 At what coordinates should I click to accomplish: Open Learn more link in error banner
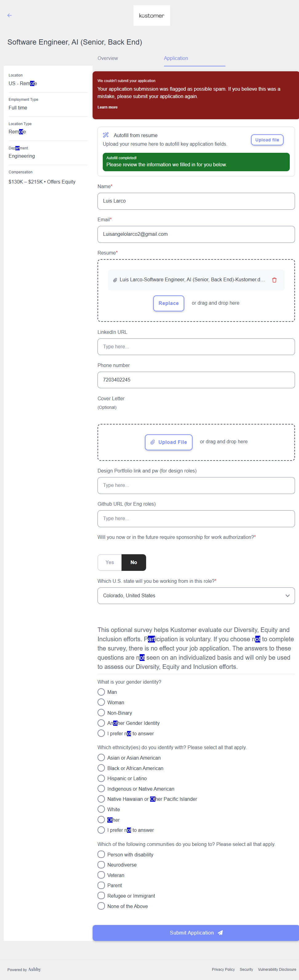[107, 107]
